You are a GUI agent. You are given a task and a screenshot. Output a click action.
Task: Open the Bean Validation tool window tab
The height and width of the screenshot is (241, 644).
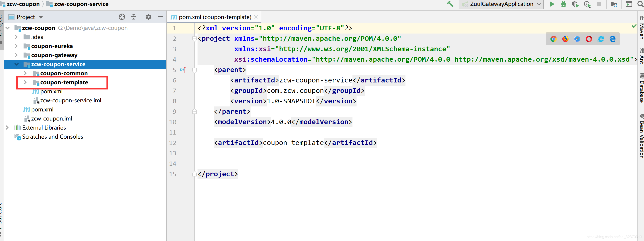coord(641,136)
